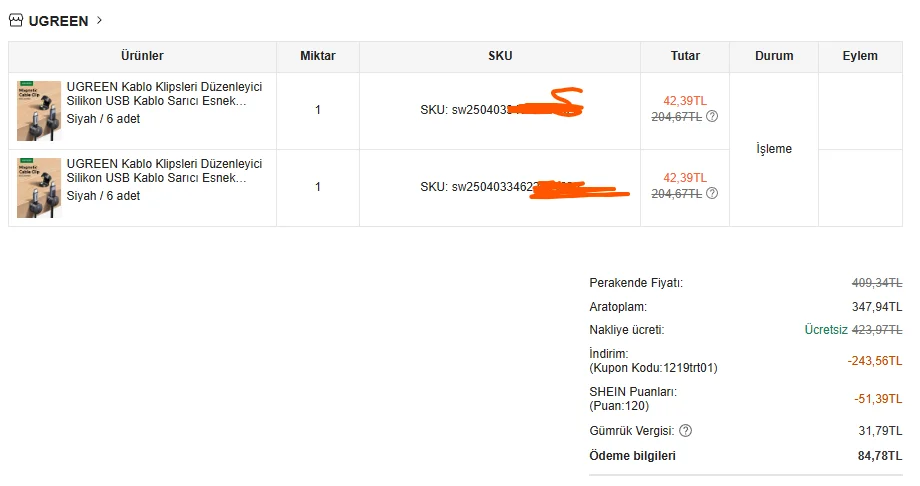Click the green Ücretsiz shipping label
920x486 pixels.
[826, 330]
